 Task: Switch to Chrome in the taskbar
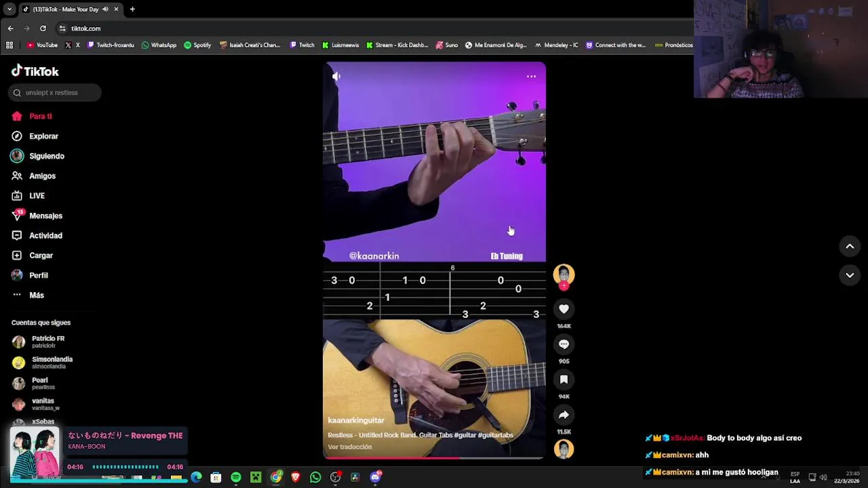point(275,477)
